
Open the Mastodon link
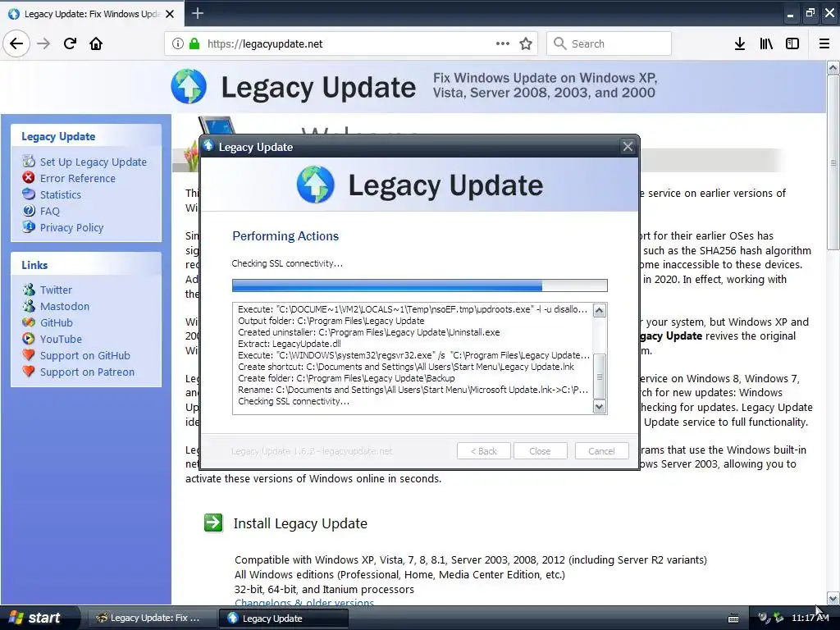(65, 307)
